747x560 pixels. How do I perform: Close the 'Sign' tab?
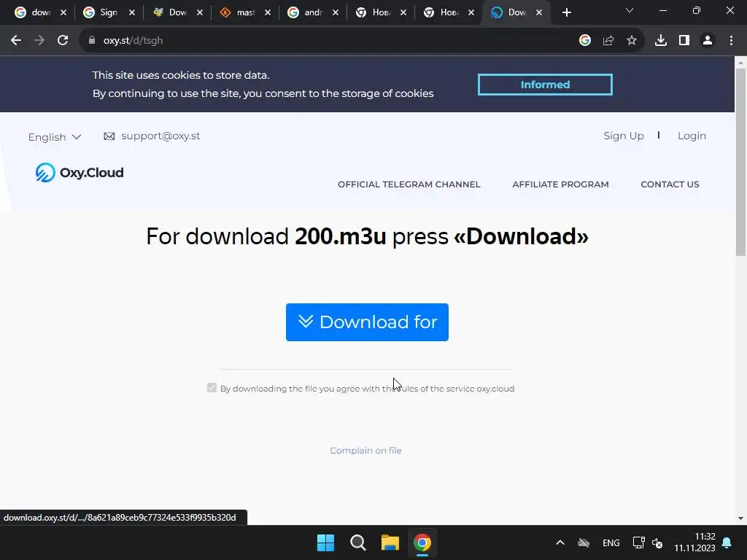132,13
